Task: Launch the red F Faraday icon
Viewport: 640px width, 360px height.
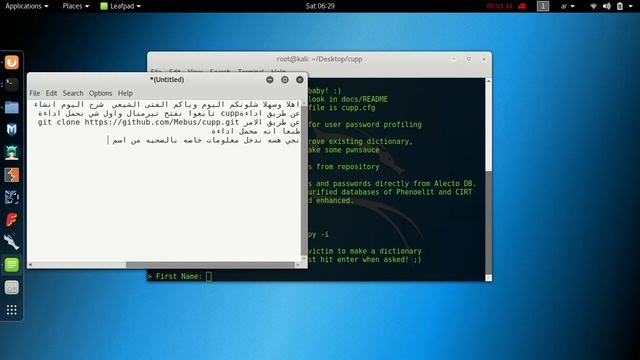Action: 11,220
